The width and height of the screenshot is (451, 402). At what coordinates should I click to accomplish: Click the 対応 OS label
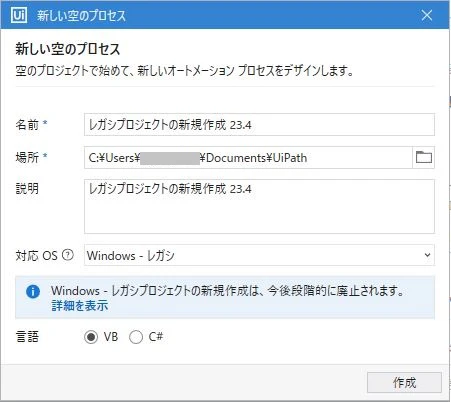click(36, 255)
